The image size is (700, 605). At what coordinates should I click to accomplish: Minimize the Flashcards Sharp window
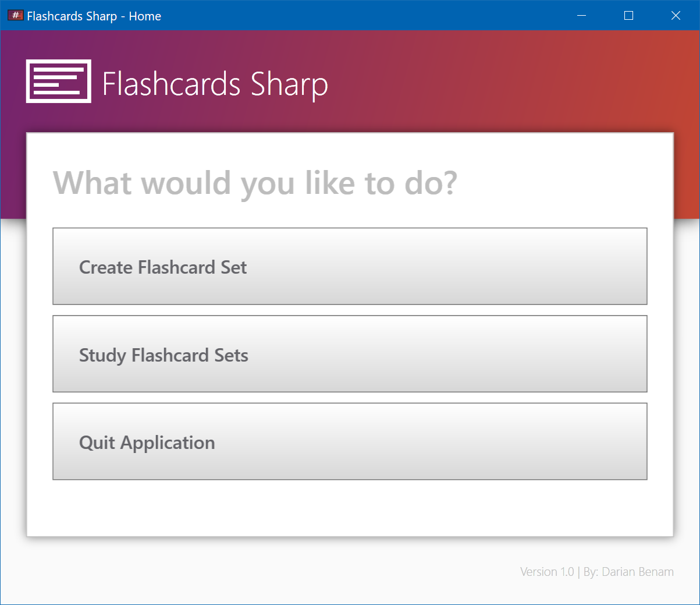pos(581,16)
